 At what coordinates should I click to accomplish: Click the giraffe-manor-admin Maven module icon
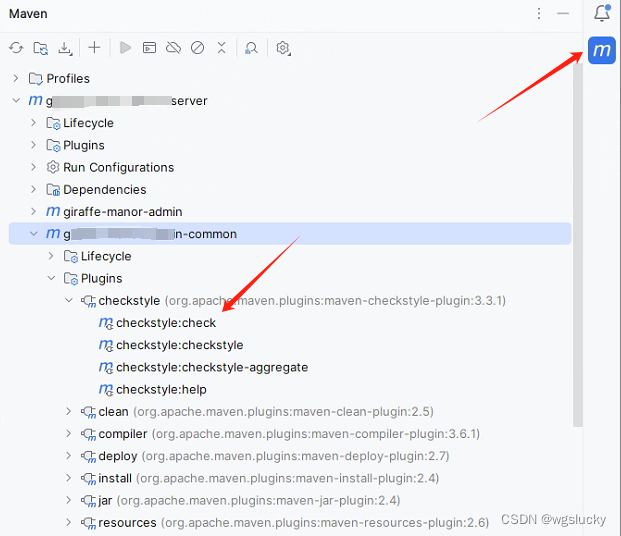(x=53, y=212)
